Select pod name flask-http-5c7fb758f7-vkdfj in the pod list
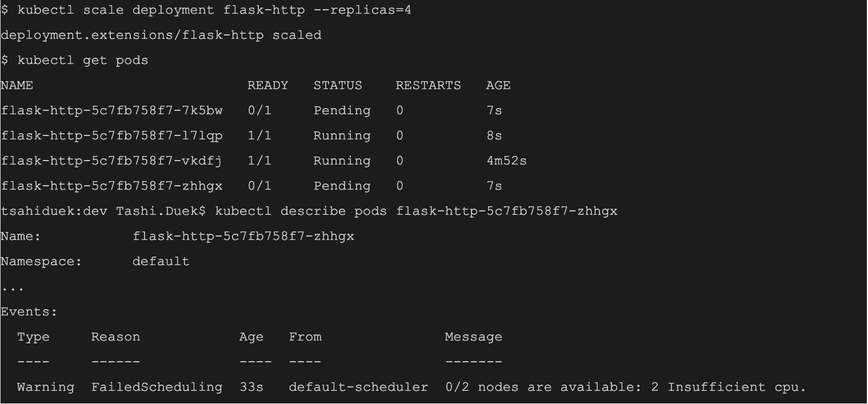Screen dimensions: 868x404 tap(112, 161)
